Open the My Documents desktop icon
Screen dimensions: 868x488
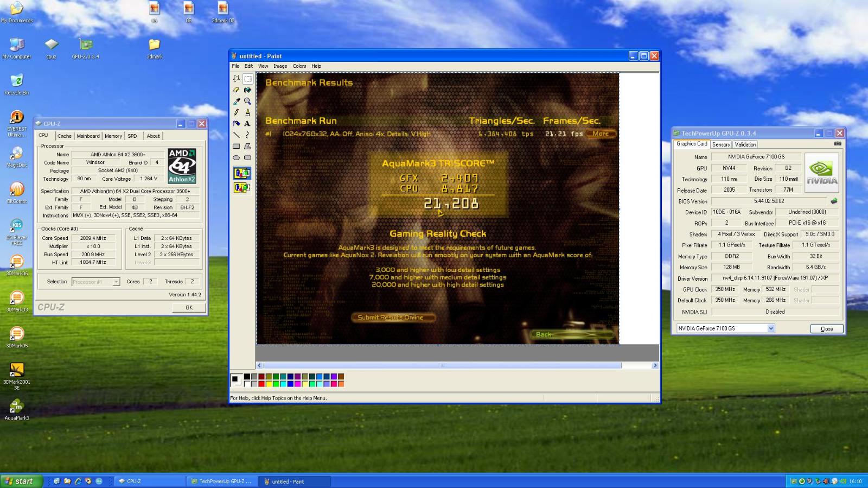pos(17,12)
